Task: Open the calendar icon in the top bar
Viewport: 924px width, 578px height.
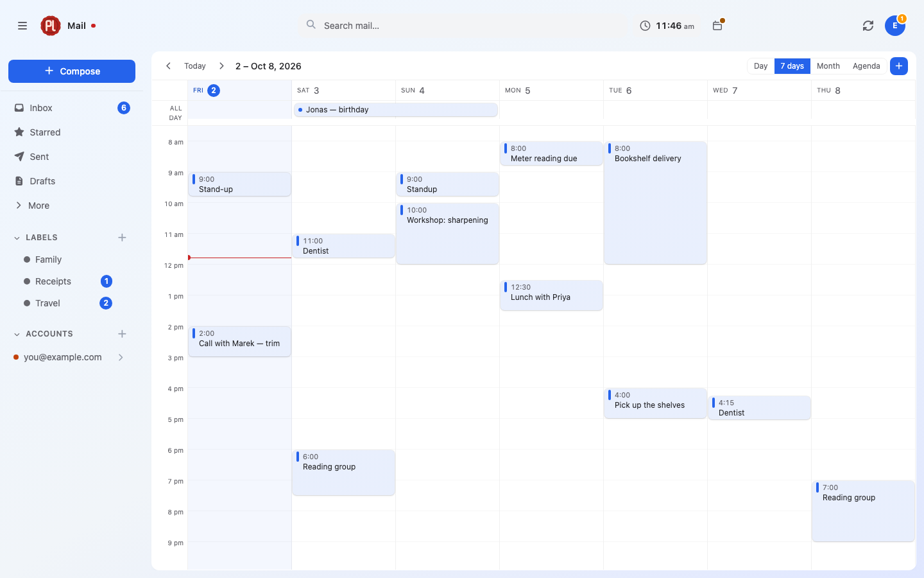Action: coord(717,26)
